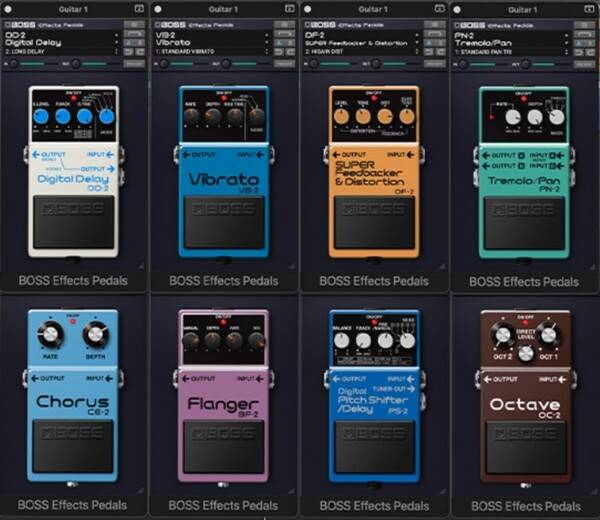The height and width of the screenshot is (520, 600).
Task: Click OCT 2 knob on Octave pedal
Action: (x=503, y=335)
